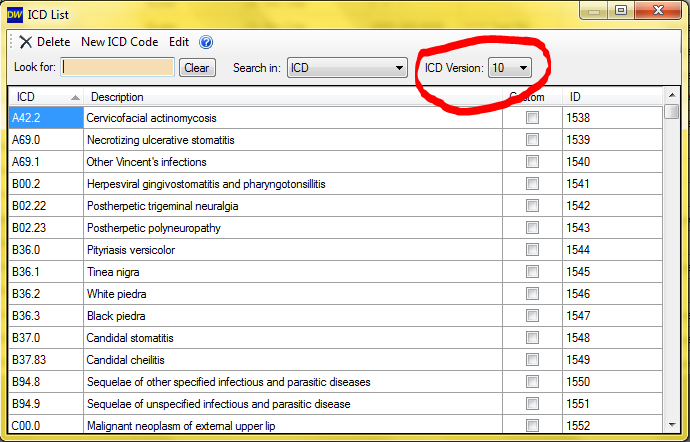Enable Custom for Candidal stomatitis

tap(532, 338)
